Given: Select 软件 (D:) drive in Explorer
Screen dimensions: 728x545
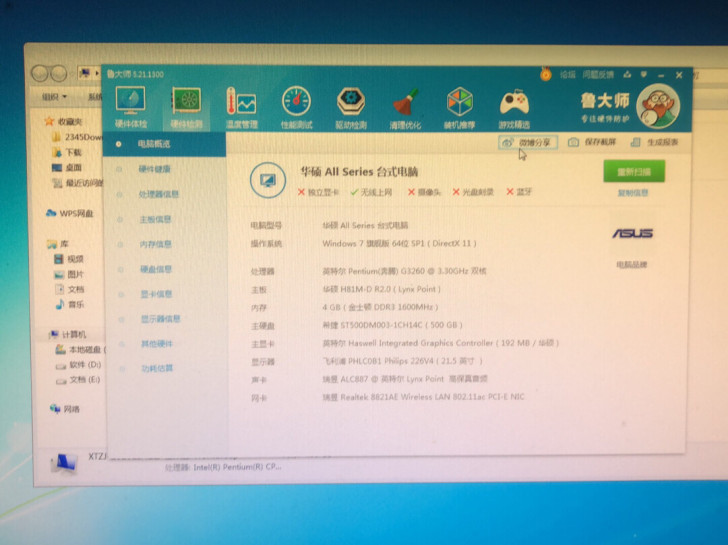Looking at the screenshot, I should pos(78,365).
